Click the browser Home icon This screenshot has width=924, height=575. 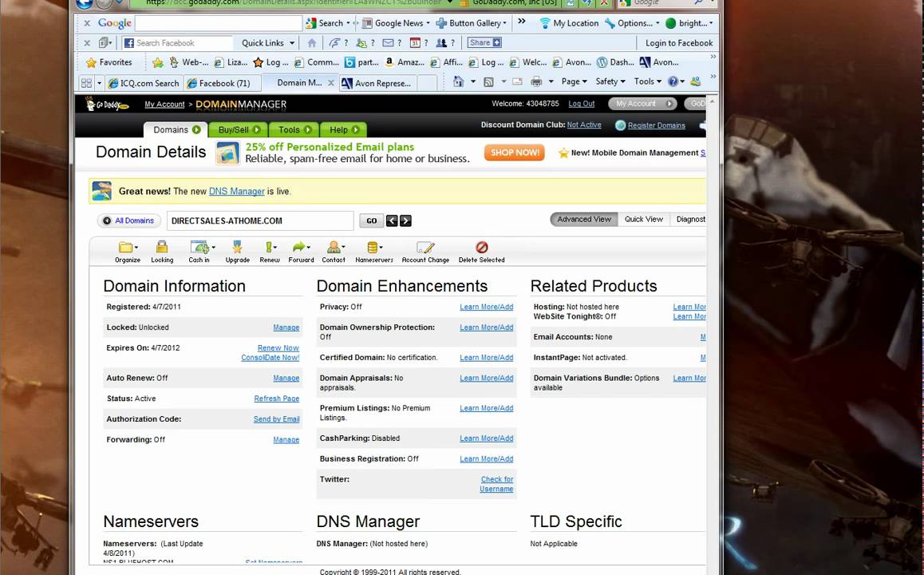458,81
